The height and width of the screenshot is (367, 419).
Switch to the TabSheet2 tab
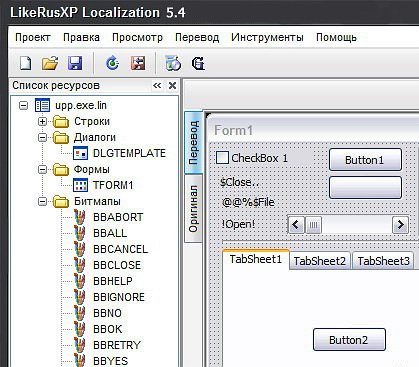point(320,261)
